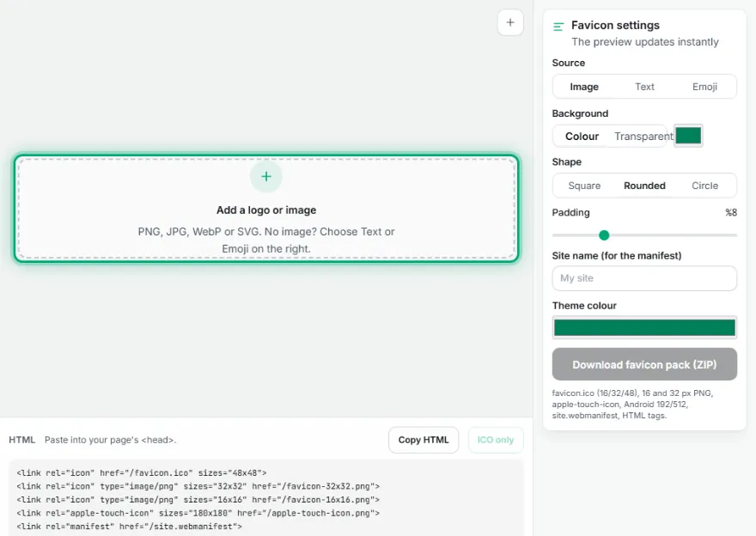Image resolution: width=756 pixels, height=536 pixels.
Task: Click Download favicon pack (ZIP) button
Action: (644, 364)
